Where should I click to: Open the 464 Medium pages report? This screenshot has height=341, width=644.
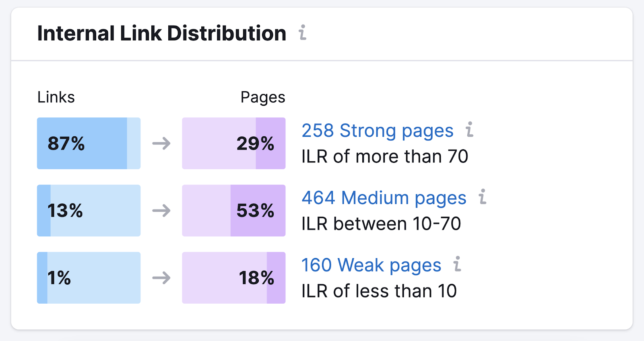click(x=384, y=197)
